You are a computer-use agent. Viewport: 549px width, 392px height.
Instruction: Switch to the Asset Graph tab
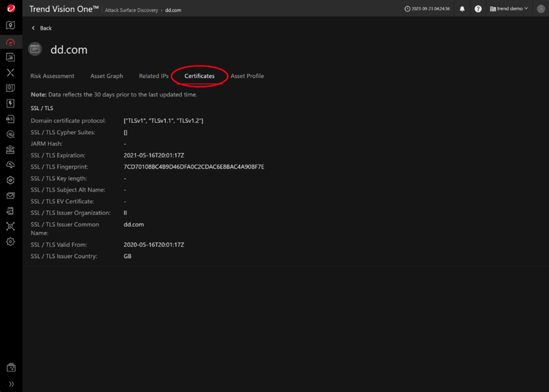pyautogui.click(x=107, y=76)
